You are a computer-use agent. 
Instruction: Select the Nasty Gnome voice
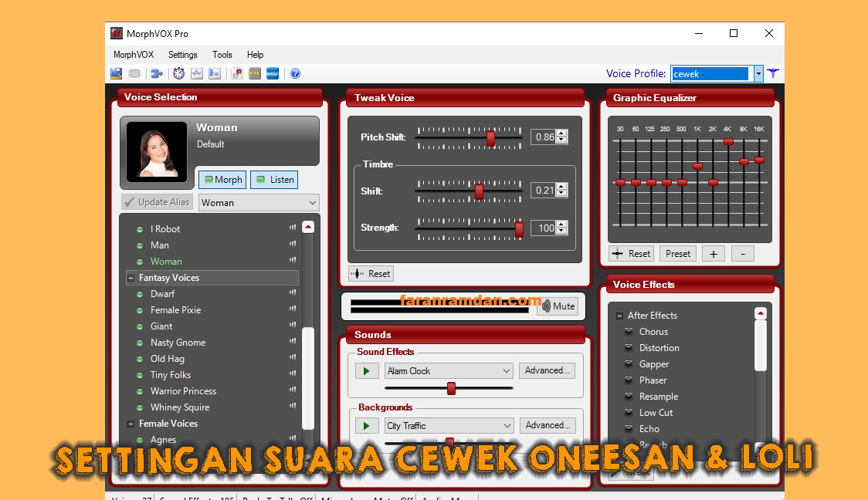click(178, 343)
